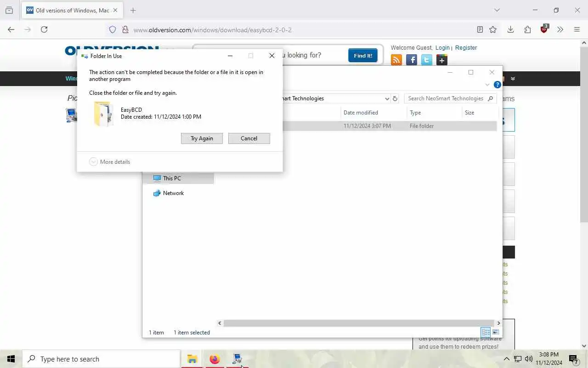
Task: Refresh the Explorer address bar location
Action: [395, 98]
